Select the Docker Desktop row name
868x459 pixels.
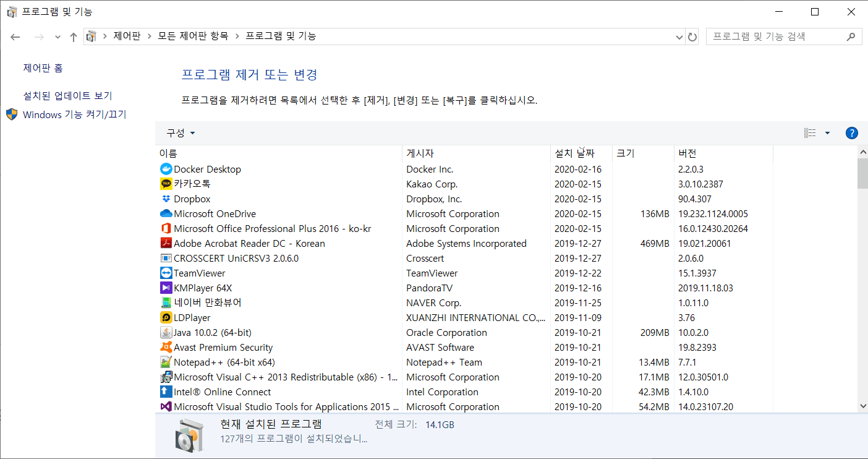(208, 169)
